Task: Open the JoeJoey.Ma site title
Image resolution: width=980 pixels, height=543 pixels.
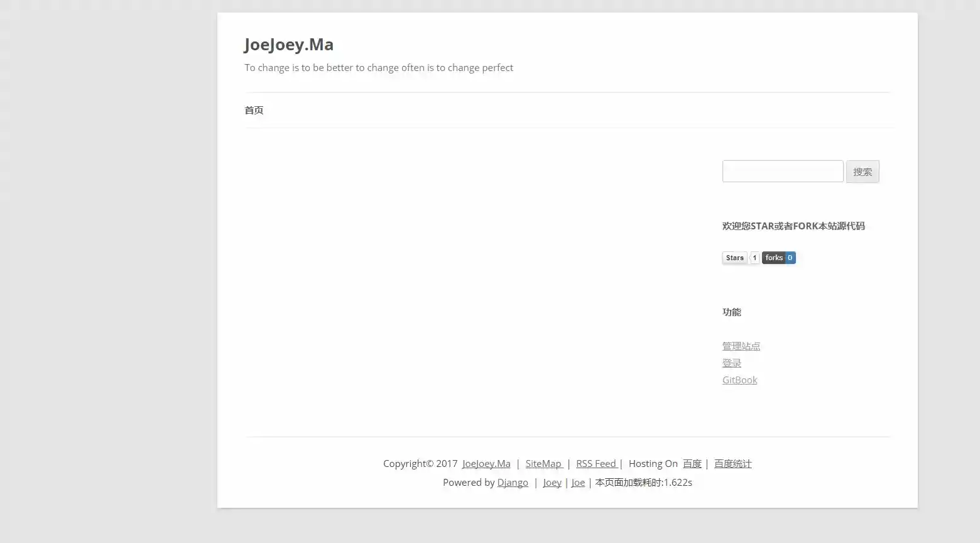Action: [x=289, y=45]
